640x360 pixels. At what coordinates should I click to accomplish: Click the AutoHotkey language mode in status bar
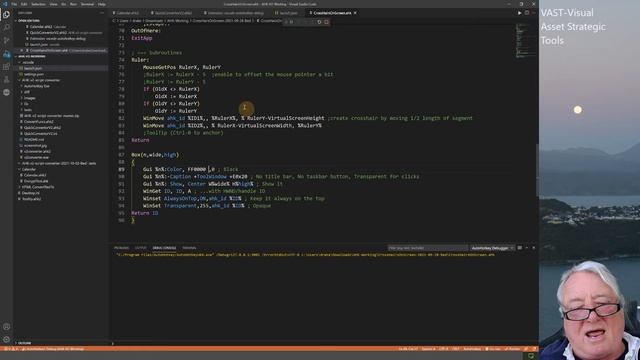(x=472, y=349)
